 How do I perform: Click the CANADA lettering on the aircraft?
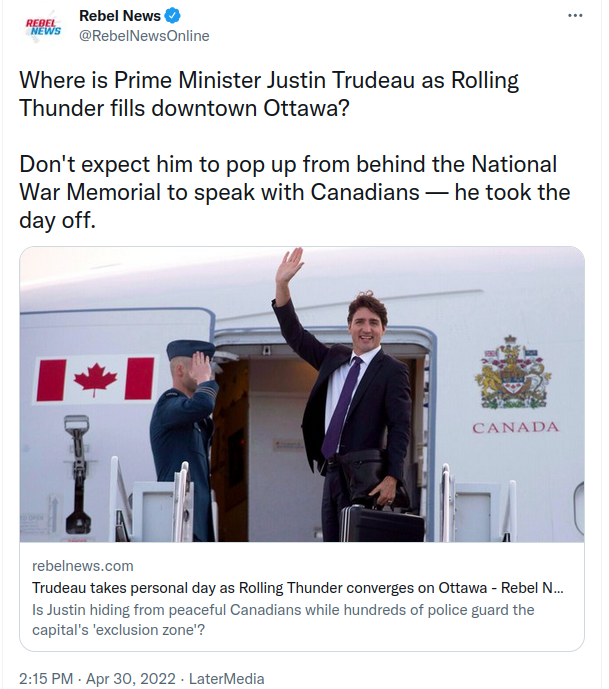tap(515, 427)
